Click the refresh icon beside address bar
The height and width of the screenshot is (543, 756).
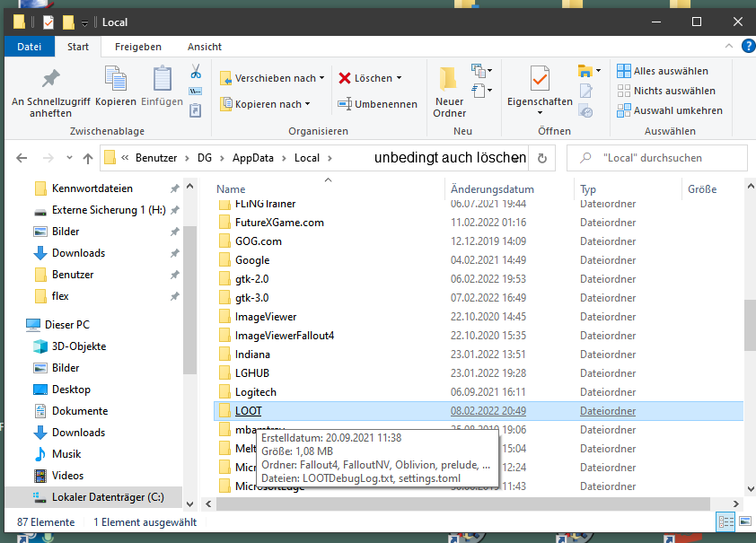(541, 158)
